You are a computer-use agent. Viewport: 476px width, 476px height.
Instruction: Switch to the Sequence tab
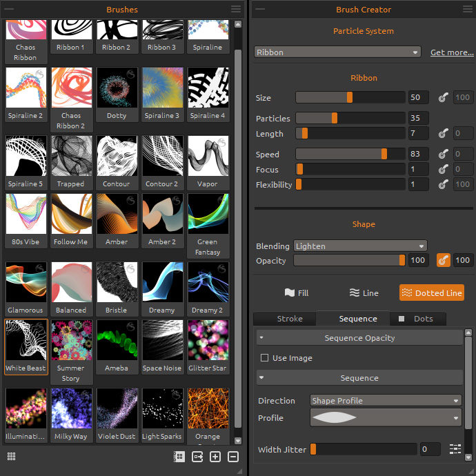pos(357,319)
